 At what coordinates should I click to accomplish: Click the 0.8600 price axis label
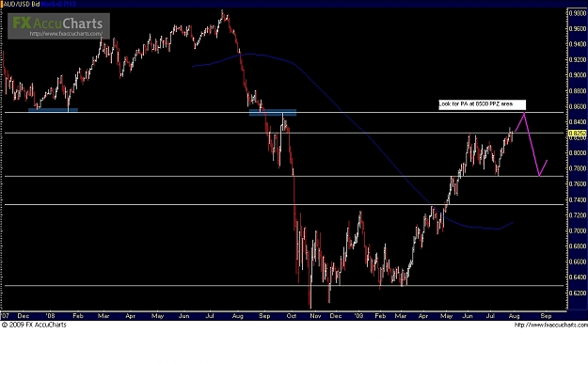click(578, 106)
